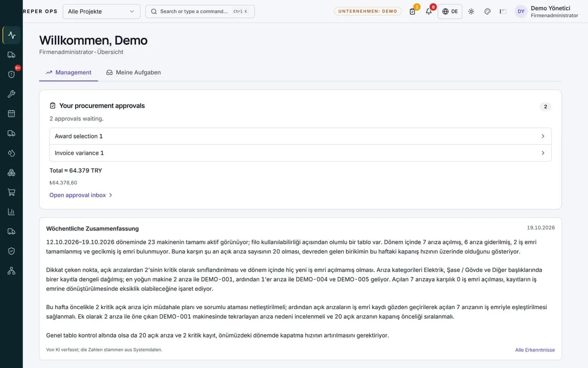Focus the Search or type a command field
This screenshot has height=368, width=588.
coord(200,11)
